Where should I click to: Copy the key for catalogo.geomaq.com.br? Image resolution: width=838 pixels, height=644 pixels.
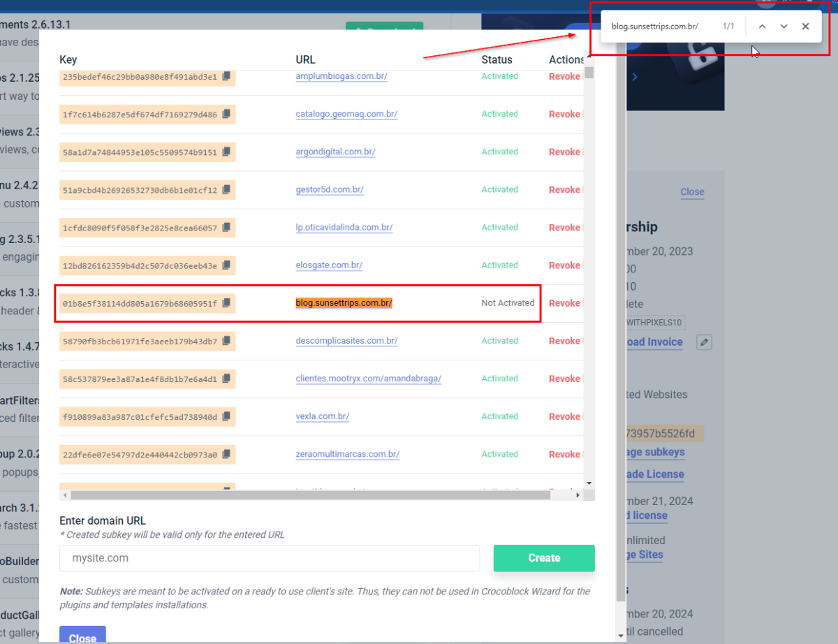(x=226, y=114)
